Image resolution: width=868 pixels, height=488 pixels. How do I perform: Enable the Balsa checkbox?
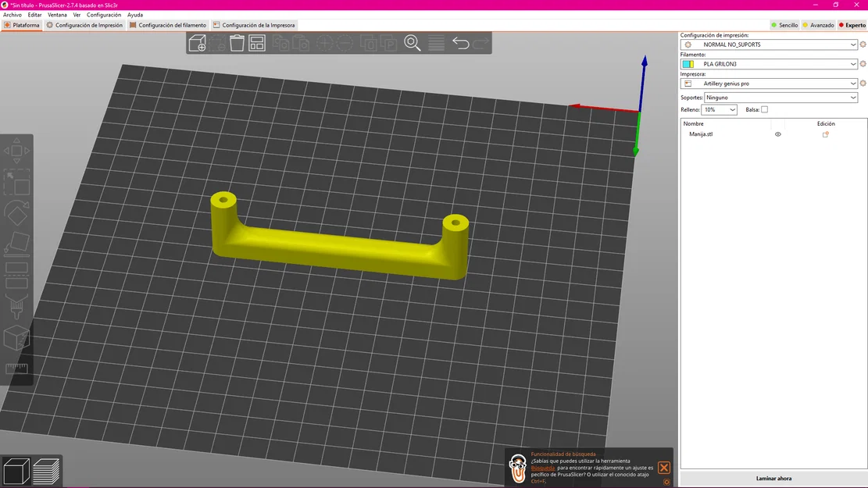point(765,109)
